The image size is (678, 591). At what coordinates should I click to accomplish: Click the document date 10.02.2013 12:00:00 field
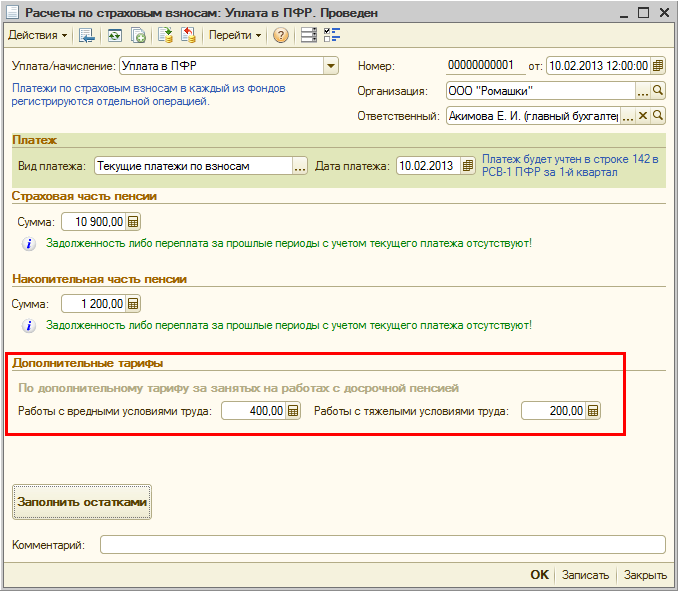pyautogui.click(x=598, y=66)
